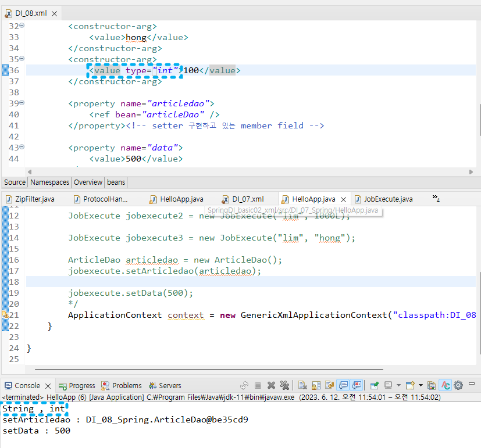
Task: Click the type="int" attribute on line 36
Action: pyautogui.click(x=152, y=70)
